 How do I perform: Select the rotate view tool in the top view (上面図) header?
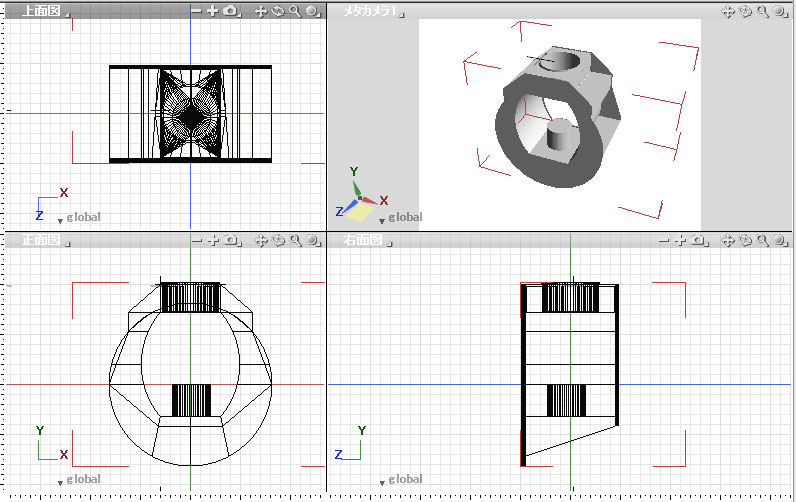point(278,11)
